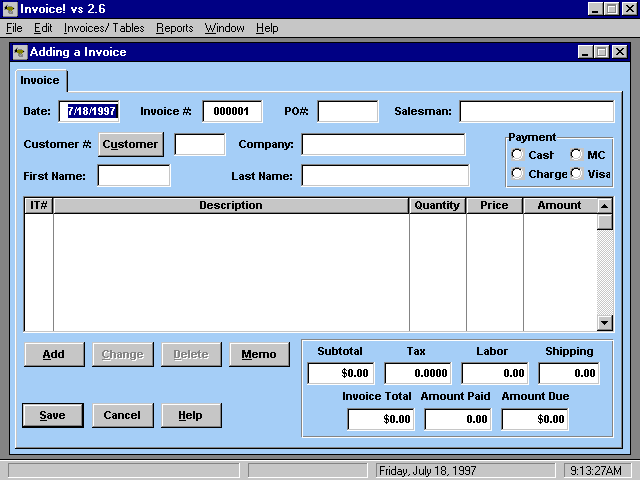Cancel adding the invoice

click(122, 415)
